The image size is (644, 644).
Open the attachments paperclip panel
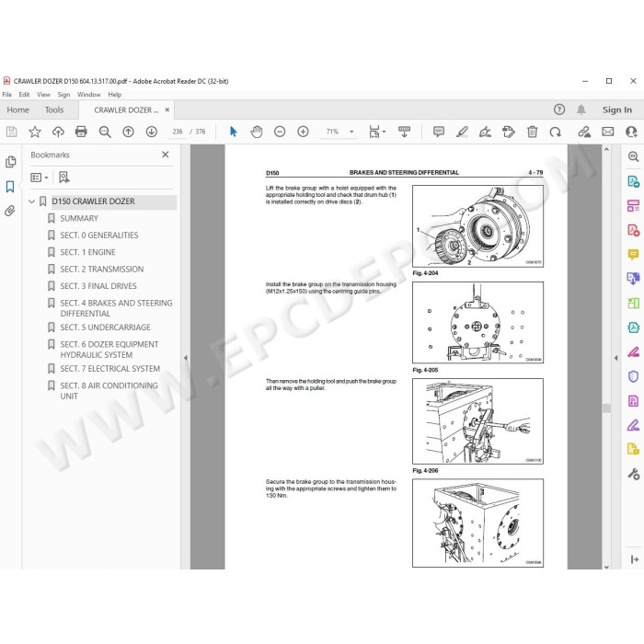[x=10, y=211]
